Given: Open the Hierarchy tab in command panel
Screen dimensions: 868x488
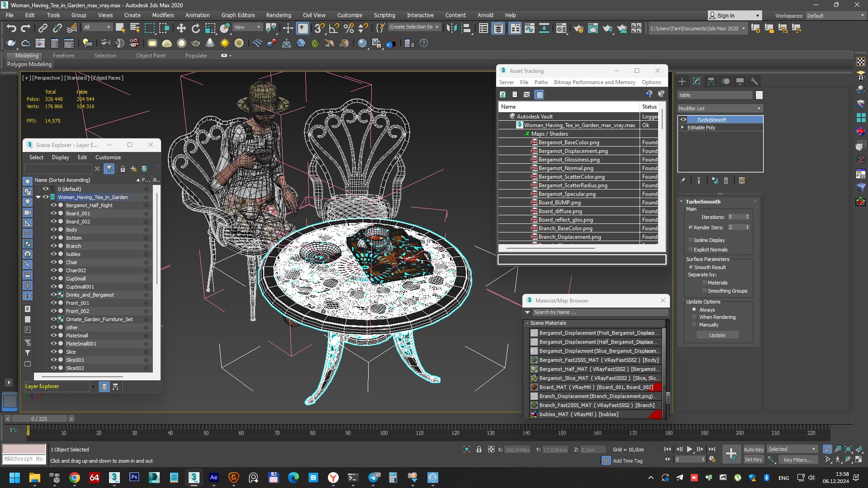Looking at the screenshot, I should 711,81.
